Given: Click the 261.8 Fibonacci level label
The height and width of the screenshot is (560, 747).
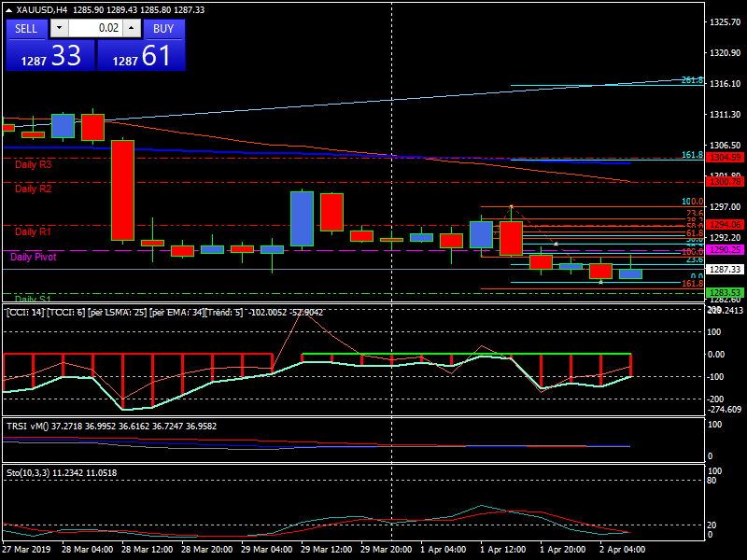Looking at the screenshot, I should pyautogui.click(x=692, y=81).
